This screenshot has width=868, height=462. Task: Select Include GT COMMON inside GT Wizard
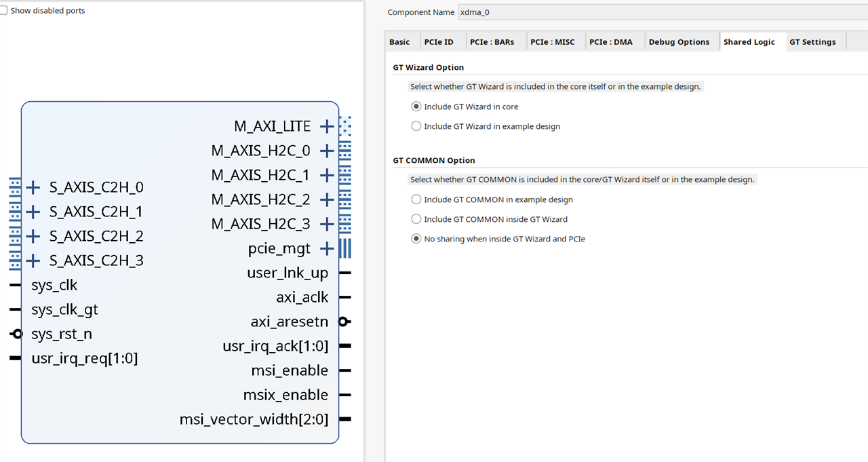tap(416, 219)
